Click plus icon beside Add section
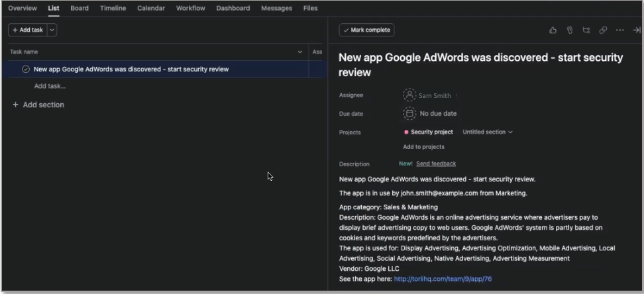Image resolution: width=644 pixels, height=294 pixels. (x=16, y=105)
